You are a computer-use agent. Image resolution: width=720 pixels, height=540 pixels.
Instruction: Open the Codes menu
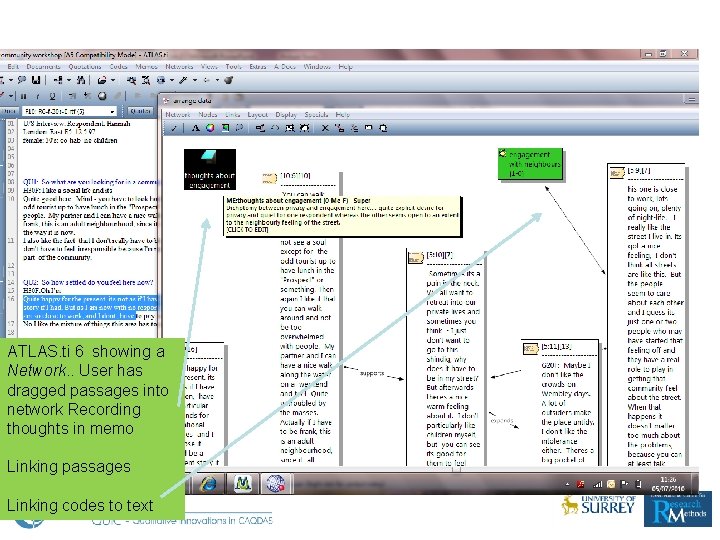click(x=118, y=67)
